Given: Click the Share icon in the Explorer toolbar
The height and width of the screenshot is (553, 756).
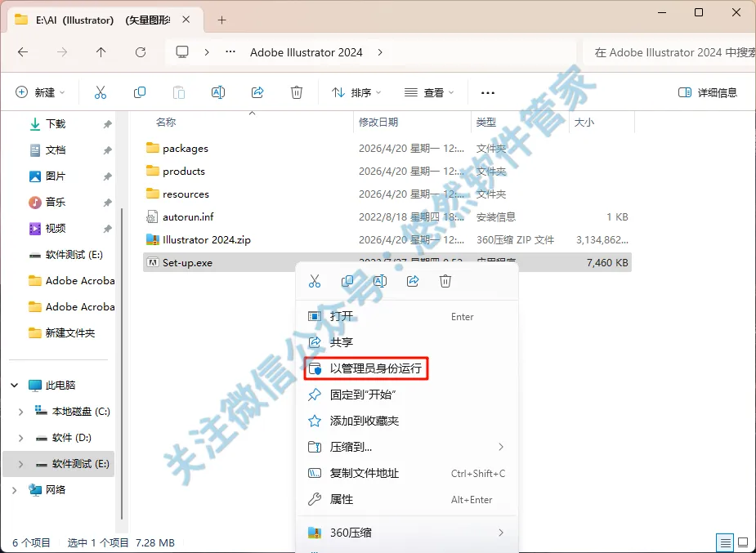Looking at the screenshot, I should tap(257, 92).
